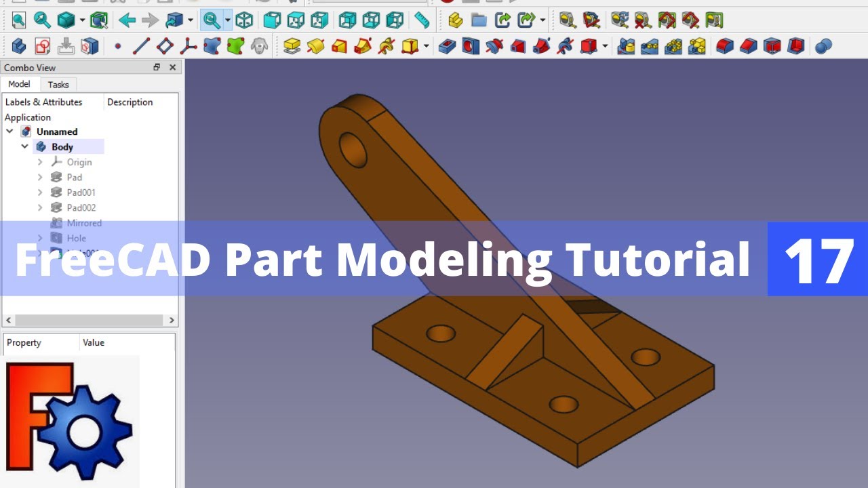Image resolution: width=868 pixels, height=488 pixels.
Task: Click the Measure angular icon
Action: [591, 20]
